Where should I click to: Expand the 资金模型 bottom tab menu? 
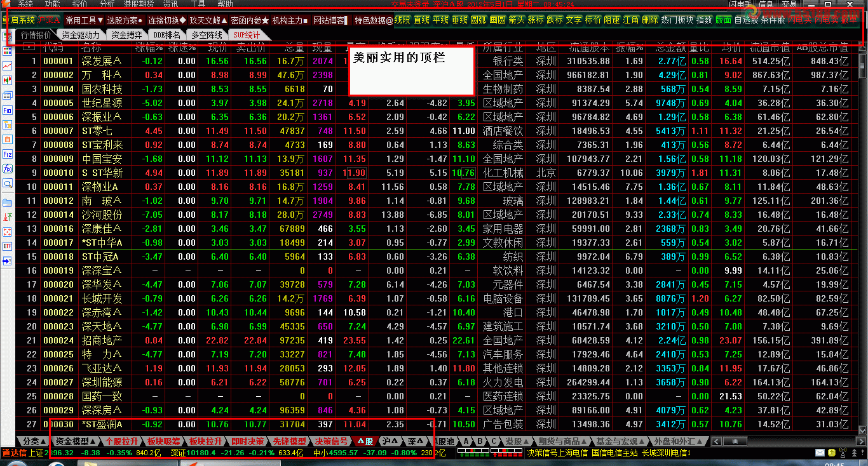point(75,441)
